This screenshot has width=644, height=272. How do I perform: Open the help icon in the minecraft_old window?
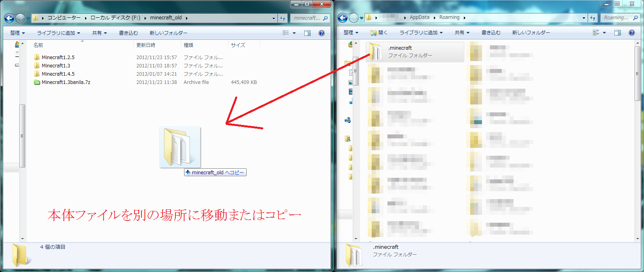(x=322, y=33)
